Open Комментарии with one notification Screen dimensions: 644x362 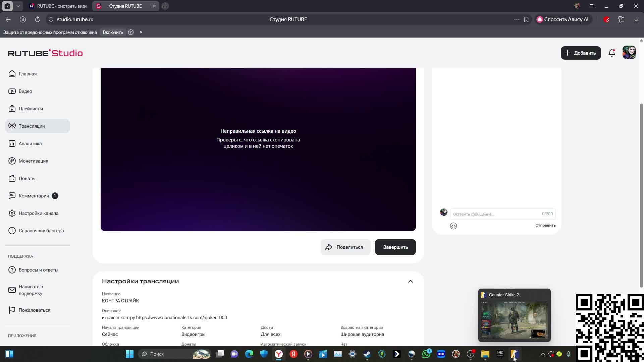(34, 196)
